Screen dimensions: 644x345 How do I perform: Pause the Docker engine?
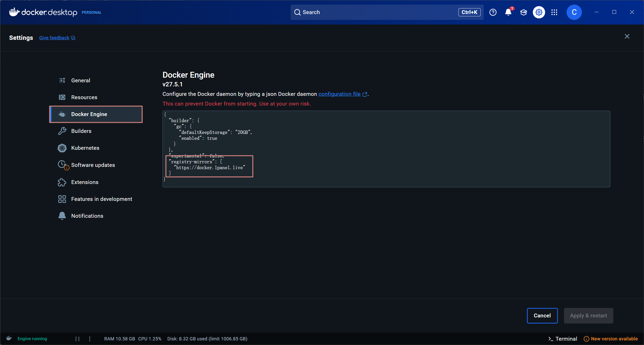(x=77, y=339)
